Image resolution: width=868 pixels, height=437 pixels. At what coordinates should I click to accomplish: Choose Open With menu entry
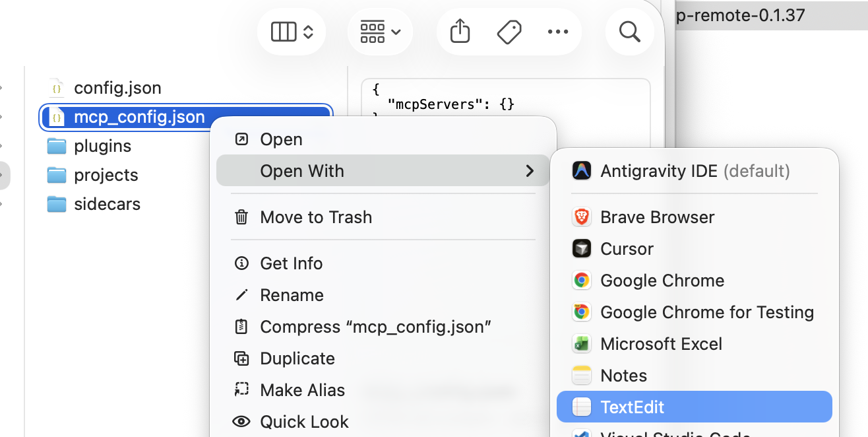point(383,171)
